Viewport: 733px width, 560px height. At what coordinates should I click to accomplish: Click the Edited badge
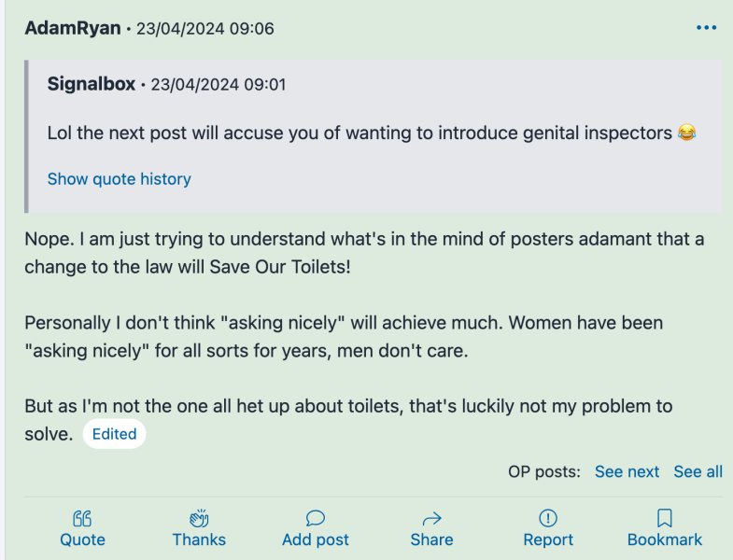[x=115, y=434]
